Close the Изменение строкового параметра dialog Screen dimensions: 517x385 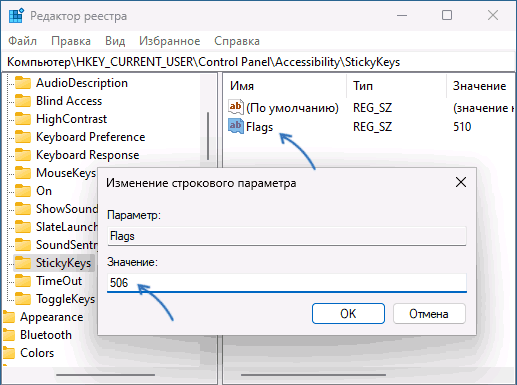[461, 182]
